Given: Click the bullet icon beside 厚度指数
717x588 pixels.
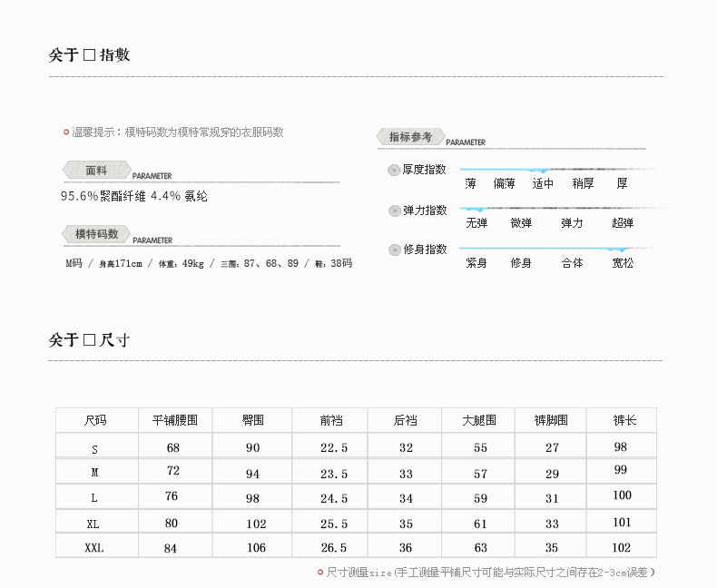Looking at the screenshot, I should click(x=394, y=170).
